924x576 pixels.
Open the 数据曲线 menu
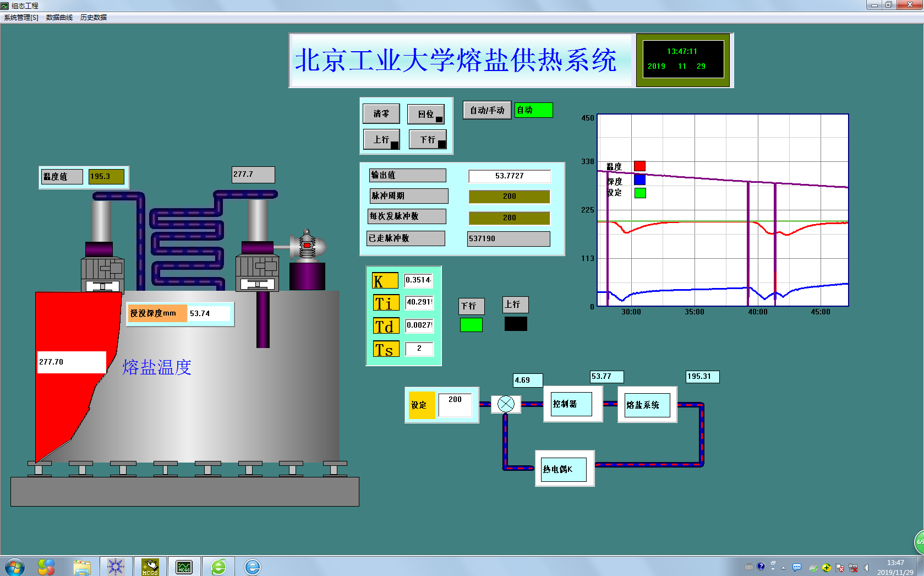[x=59, y=18]
